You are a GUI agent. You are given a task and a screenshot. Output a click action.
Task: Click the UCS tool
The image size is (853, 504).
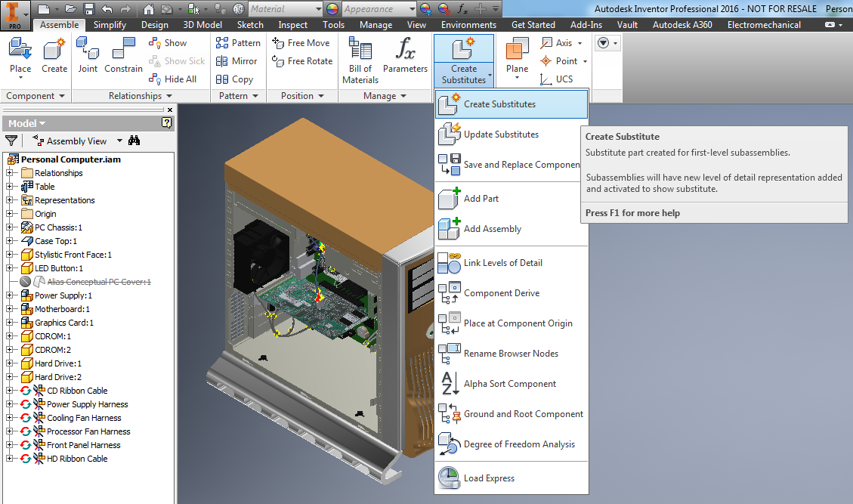(557, 79)
